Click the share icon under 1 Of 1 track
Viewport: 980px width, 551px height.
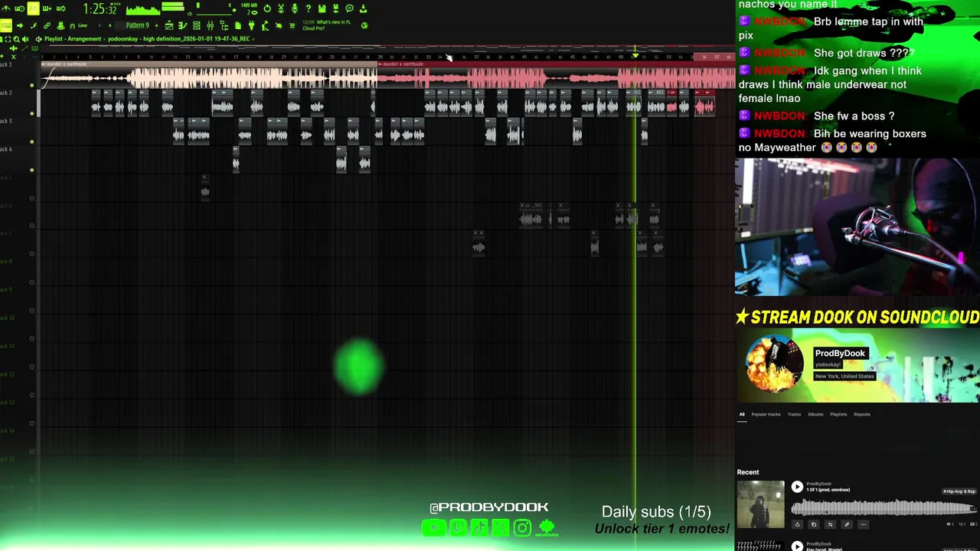pyautogui.click(x=797, y=524)
